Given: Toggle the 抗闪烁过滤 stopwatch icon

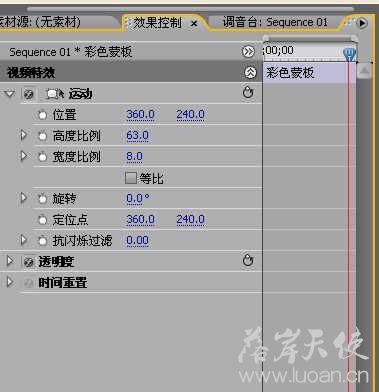Looking at the screenshot, I should (x=42, y=240).
